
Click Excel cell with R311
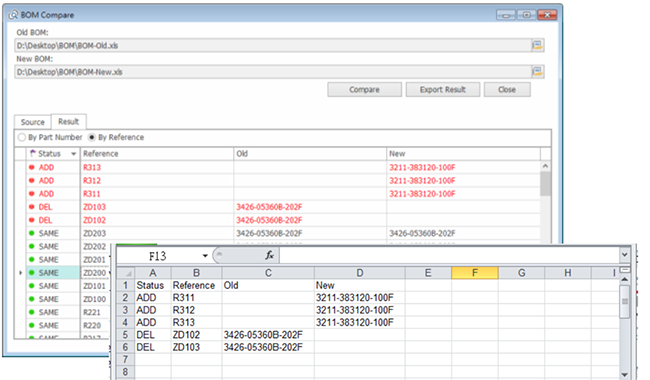[196, 298]
